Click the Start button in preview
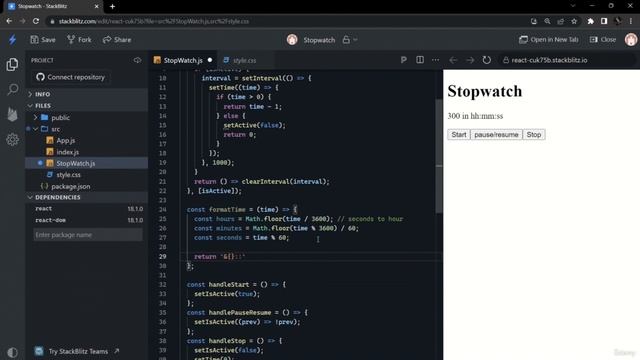640x360 pixels. pos(459,135)
